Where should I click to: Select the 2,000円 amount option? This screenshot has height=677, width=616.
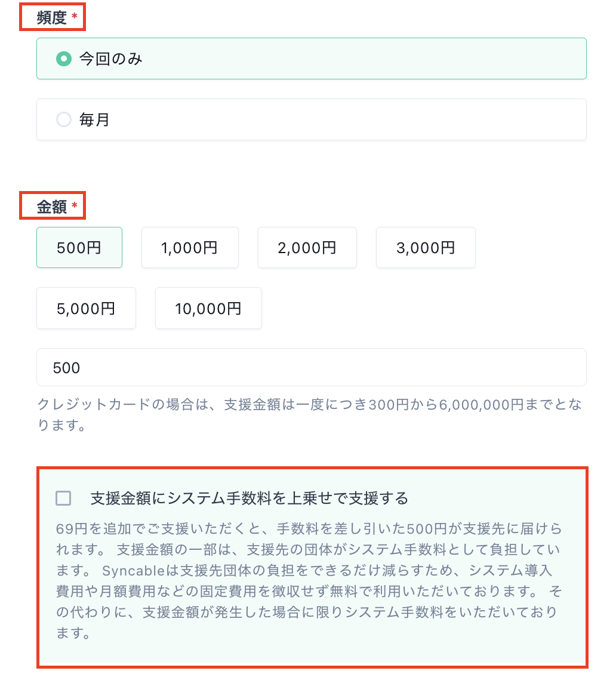[307, 247]
